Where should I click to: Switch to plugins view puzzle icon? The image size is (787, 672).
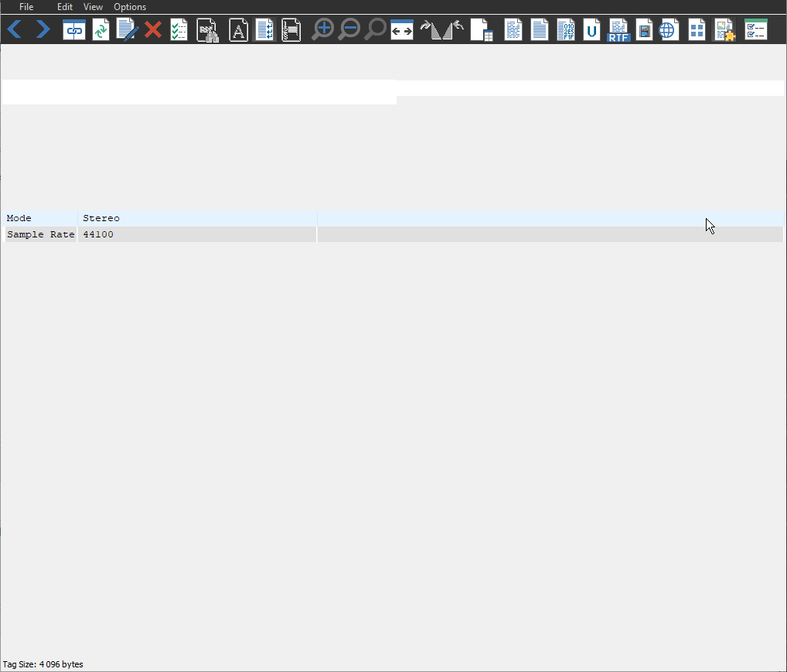point(724,29)
